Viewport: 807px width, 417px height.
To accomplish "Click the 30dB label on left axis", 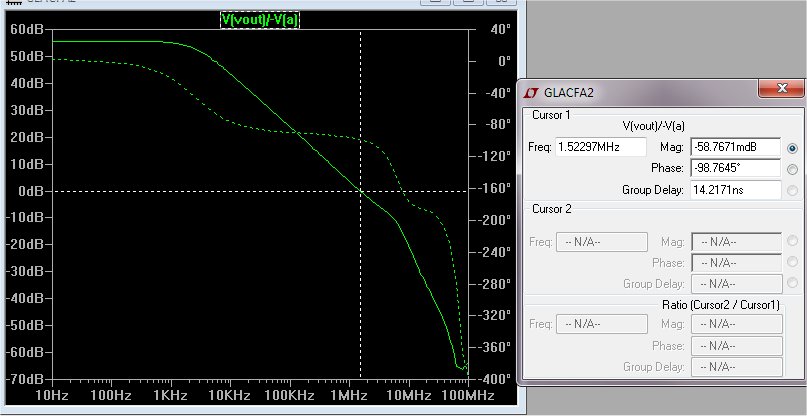I will pos(27,110).
